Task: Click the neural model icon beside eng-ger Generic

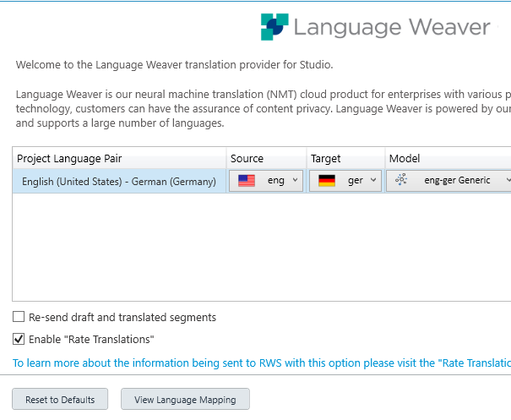Action: [x=401, y=179]
